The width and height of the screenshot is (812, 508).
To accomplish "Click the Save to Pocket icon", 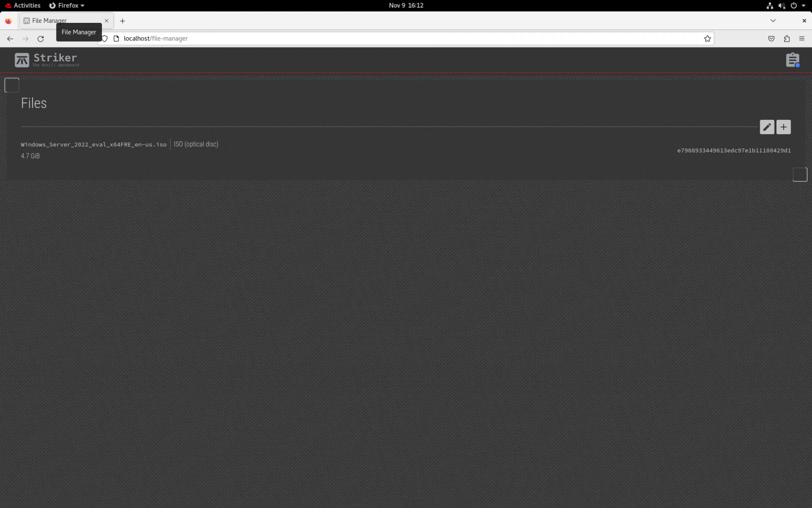I will (771, 39).
